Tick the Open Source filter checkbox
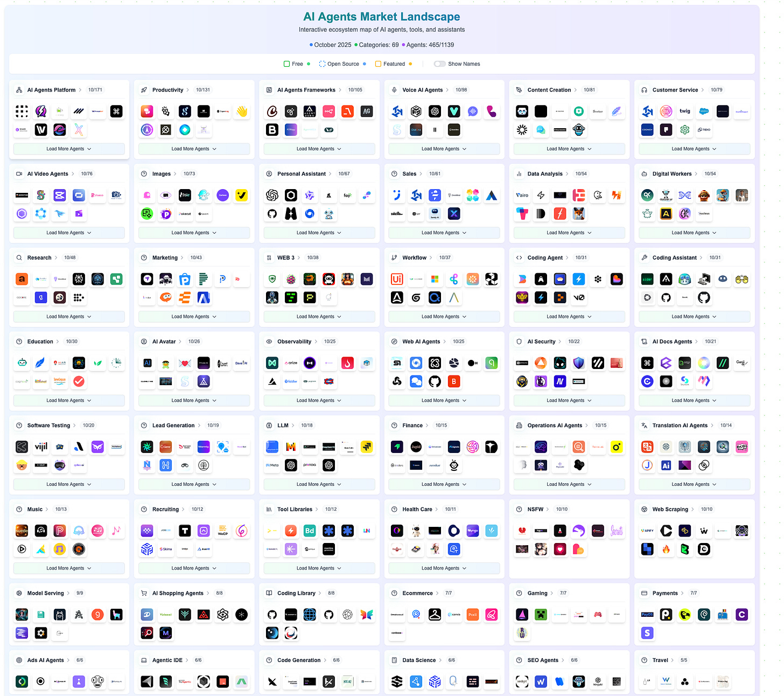This screenshot has width=784, height=696. pos(322,64)
